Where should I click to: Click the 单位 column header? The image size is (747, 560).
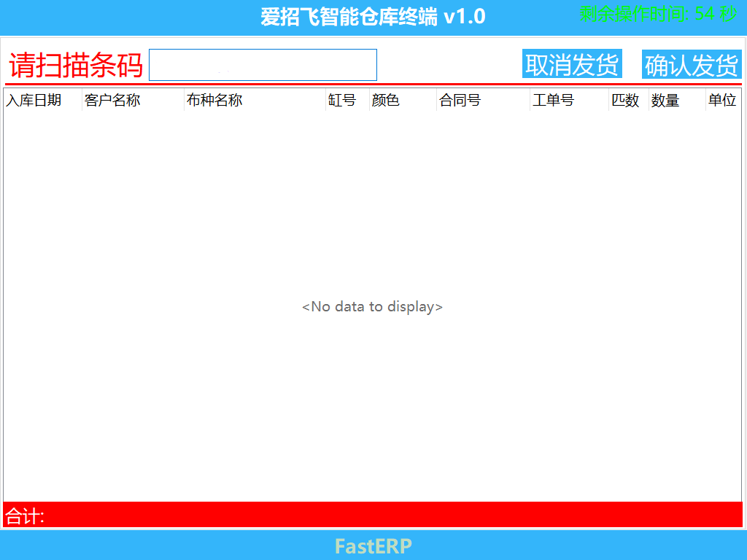[723, 100]
